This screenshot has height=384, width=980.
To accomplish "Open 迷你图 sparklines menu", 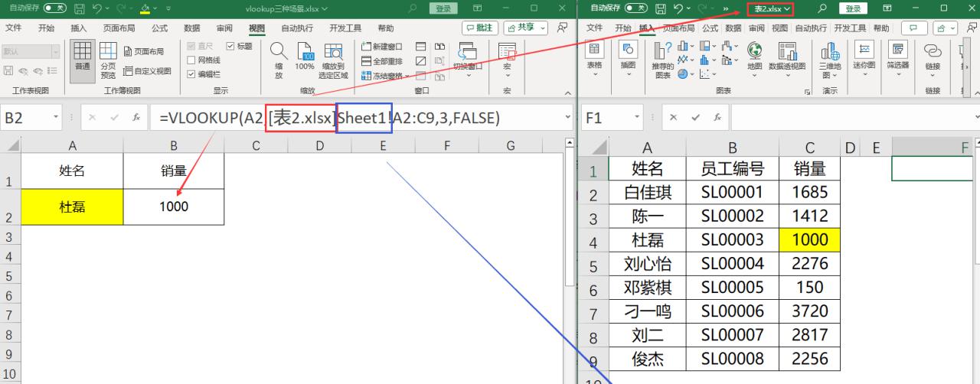I will point(864,57).
